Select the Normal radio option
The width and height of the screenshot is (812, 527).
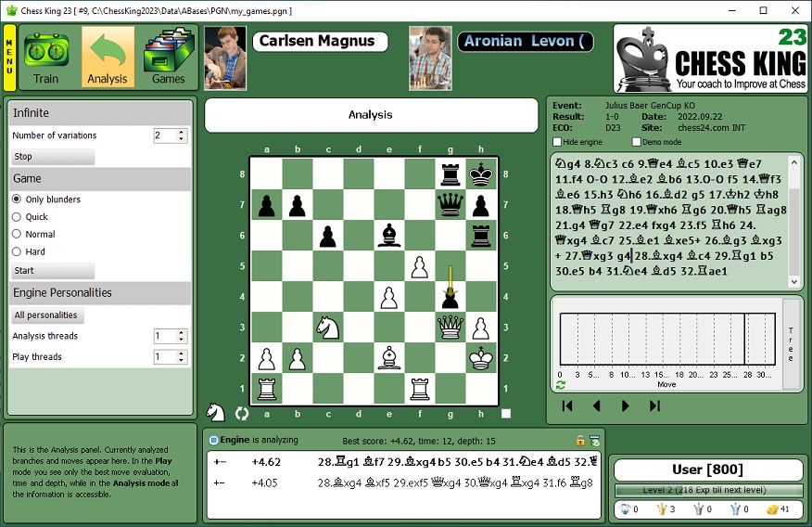click(x=17, y=234)
